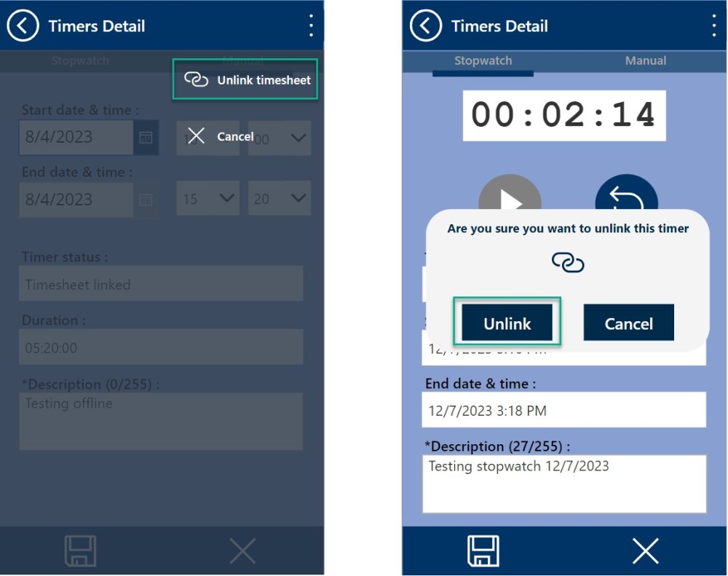Open end date calendar picker icon
728x576 pixels.
(x=146, y=200)
